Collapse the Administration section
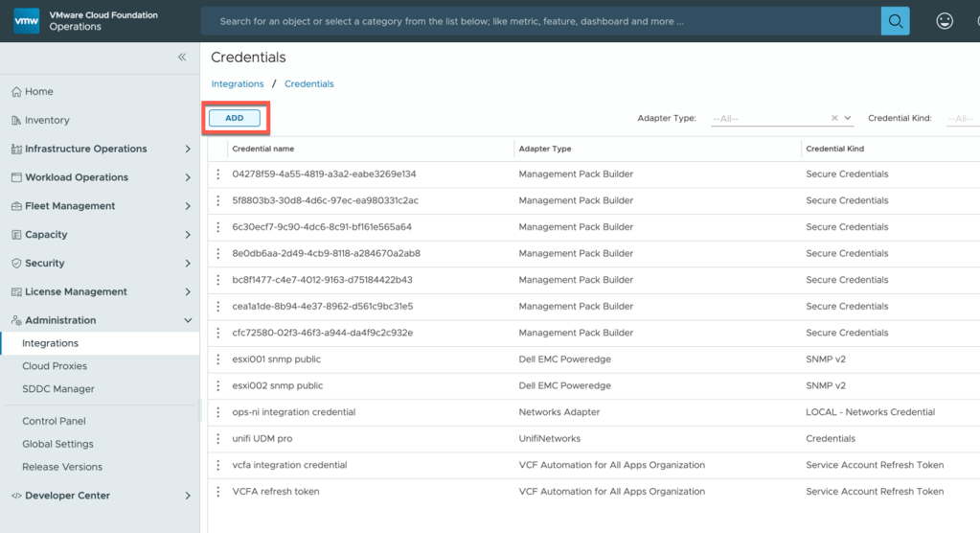980x533 pixels. [x=188, y=320]
